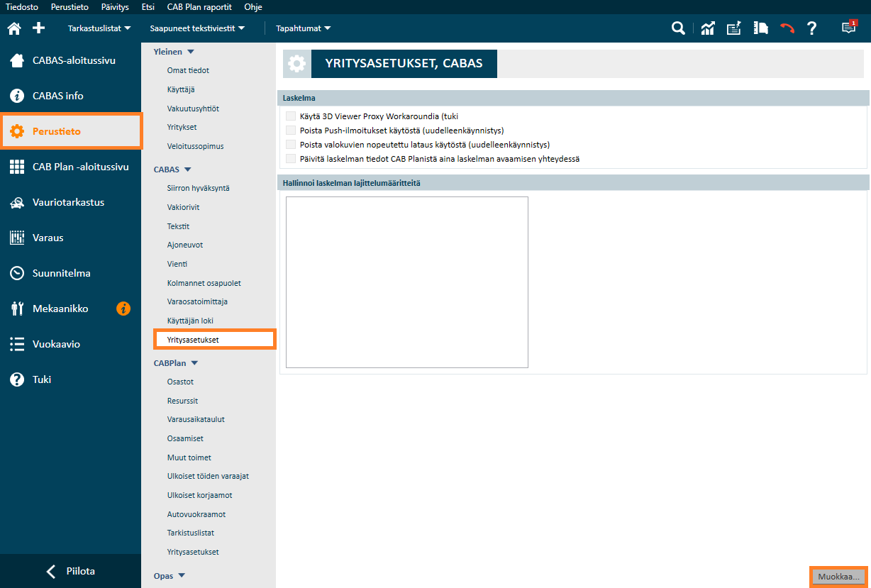Open Siirron hyväksyntä
This screenshot has height=588, width=871.
(198, 188)
